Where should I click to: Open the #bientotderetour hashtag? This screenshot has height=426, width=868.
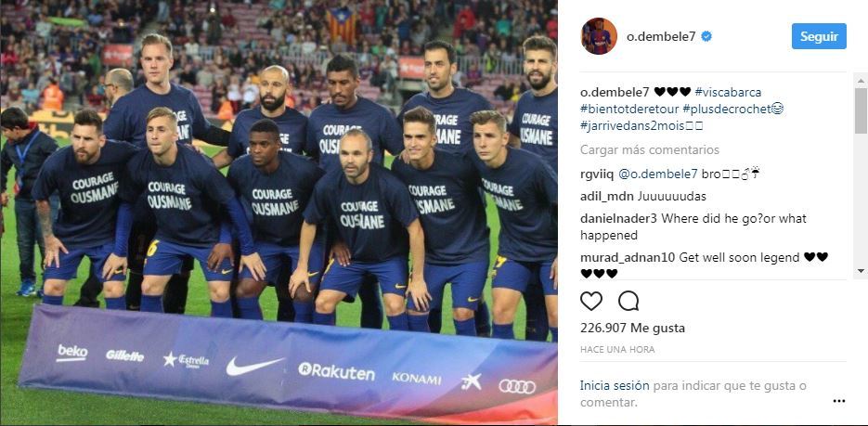pos(628,109)
